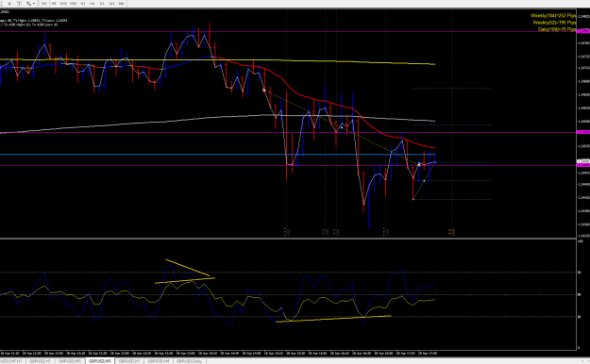
Task: Open the inactive GBPUSD,M5 chart tab
Action: pyautogui.click(x=70, y=361)
